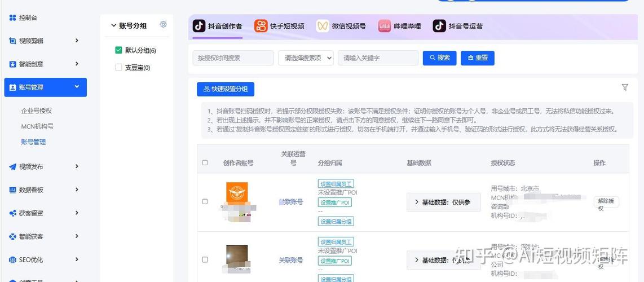Uncheck the 默认分组(6) checkbox
Image resolution: width=644 pixels, height=282 pixels.
tap(118, 50)
